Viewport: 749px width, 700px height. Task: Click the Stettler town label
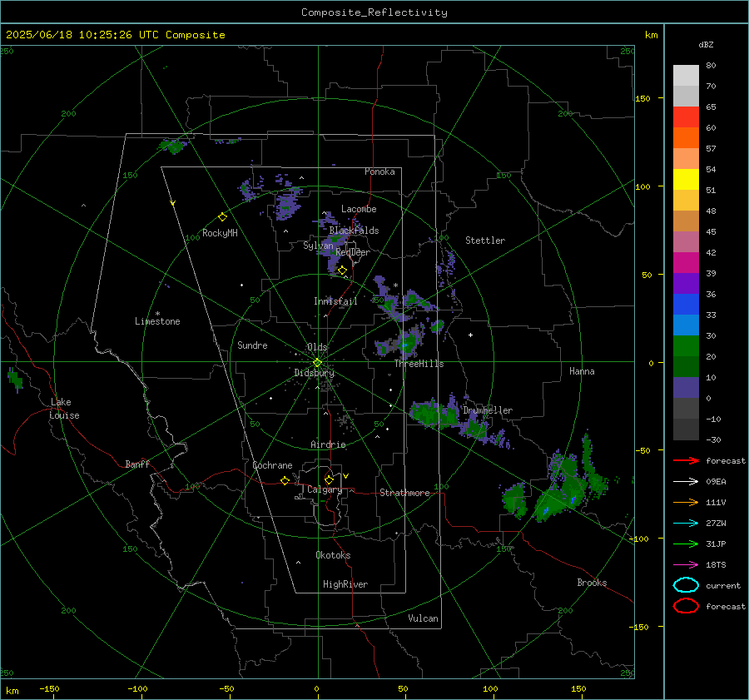485,241
